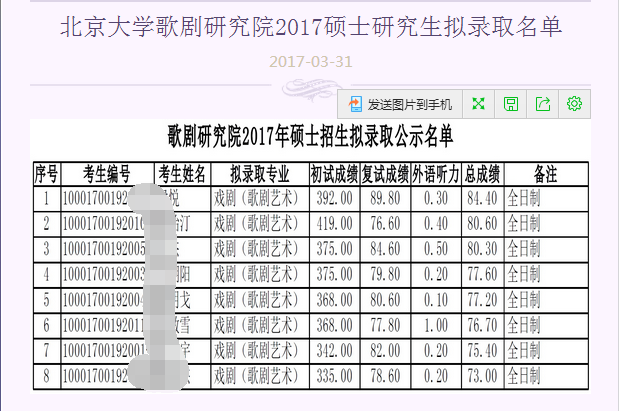The width and height of the screenshot is (619, 411).
Task: Click the 总成绩 column header
Action: (482, 174)
